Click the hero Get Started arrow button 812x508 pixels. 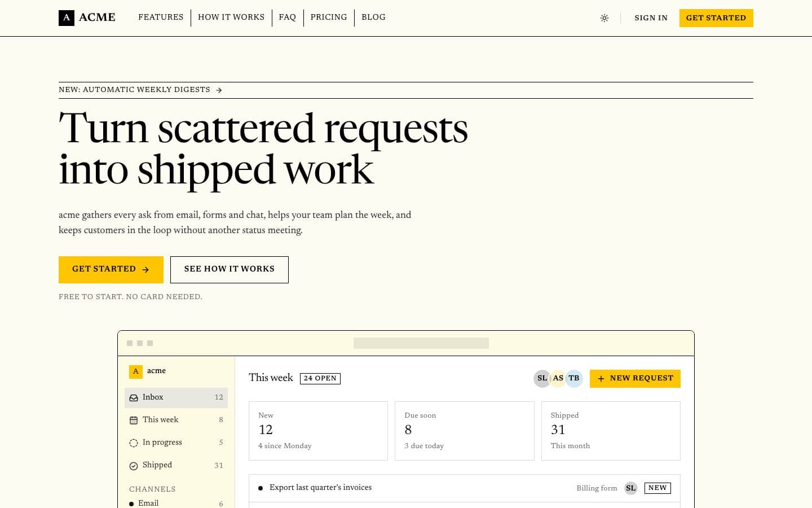click(111, 270)
